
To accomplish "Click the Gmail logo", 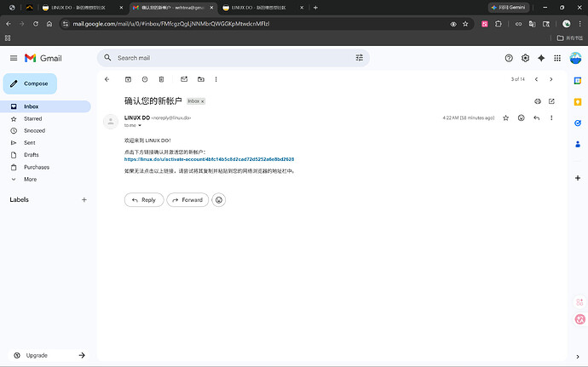I will 43,58.
